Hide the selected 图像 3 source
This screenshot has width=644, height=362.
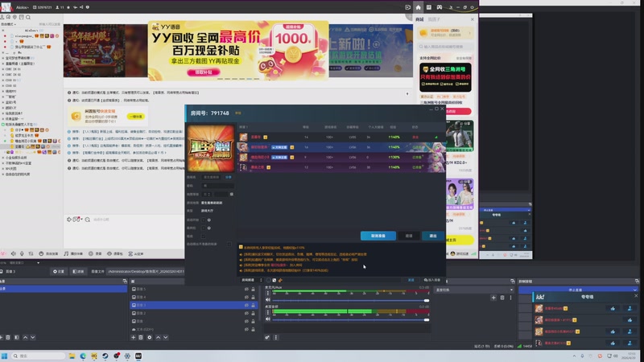coord(246,305)
